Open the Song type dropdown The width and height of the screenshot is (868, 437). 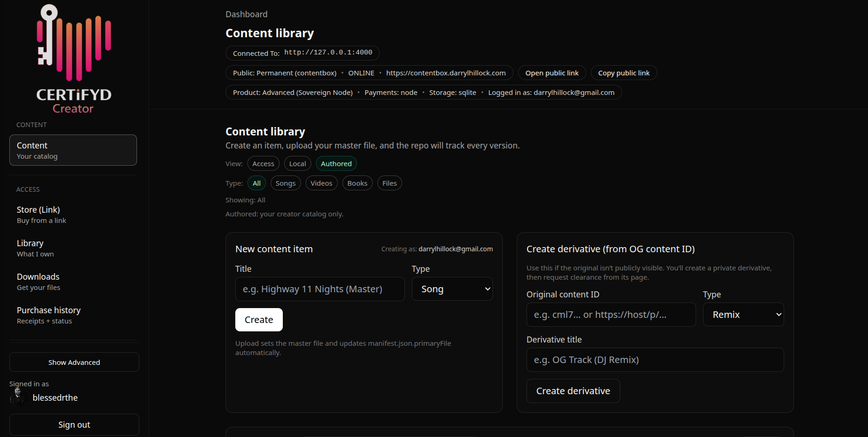[451, 289]
